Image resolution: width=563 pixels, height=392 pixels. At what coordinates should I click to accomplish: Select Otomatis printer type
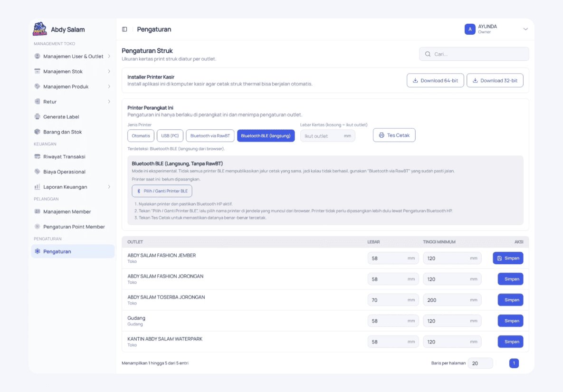point(141,136)
